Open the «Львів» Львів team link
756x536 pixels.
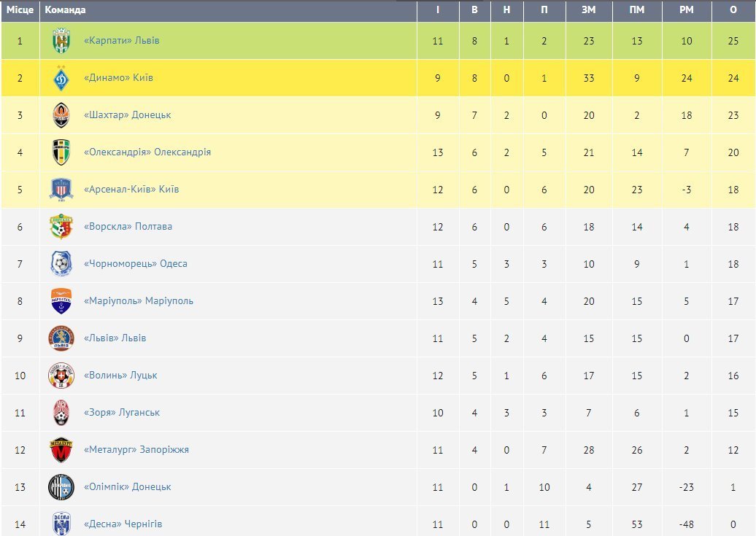(115, 338)
